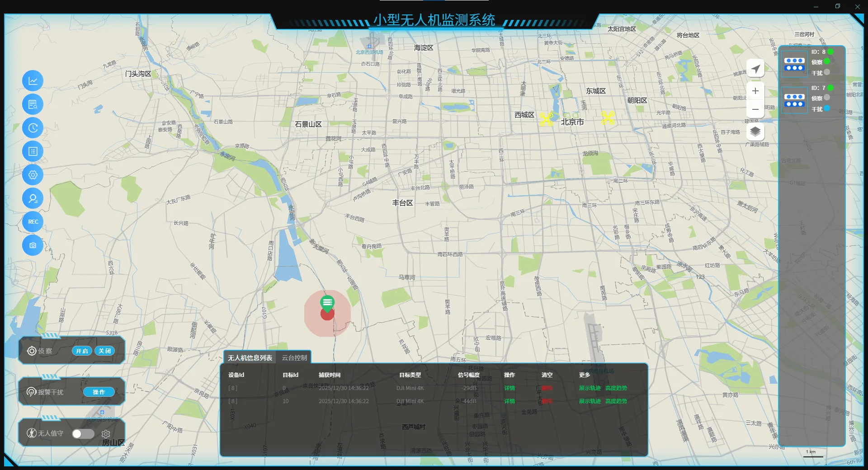Image resolution: width=868 pixels, height=470 pixels.
Task: Open the gear settings sidebar icon
Action: pos(33,175)
